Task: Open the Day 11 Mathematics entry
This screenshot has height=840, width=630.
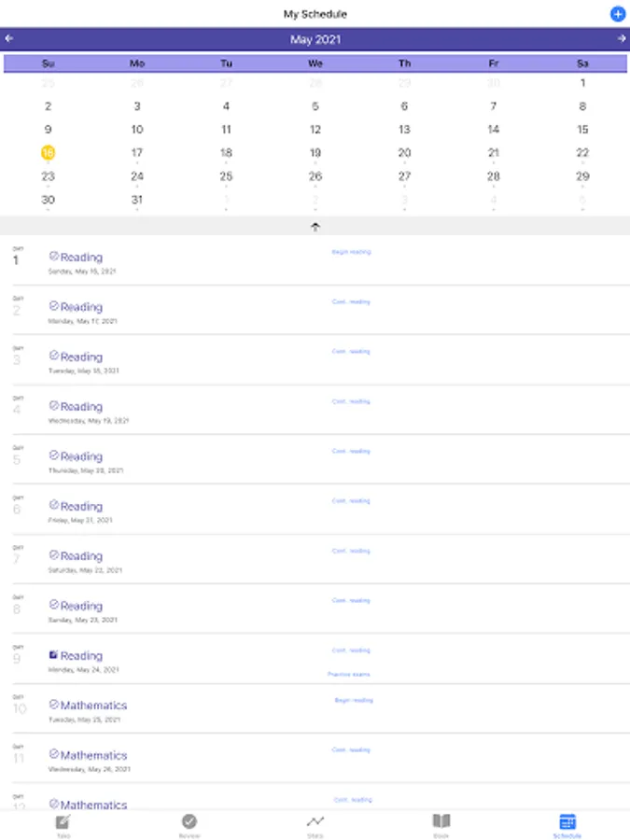Action: [315, 758]
